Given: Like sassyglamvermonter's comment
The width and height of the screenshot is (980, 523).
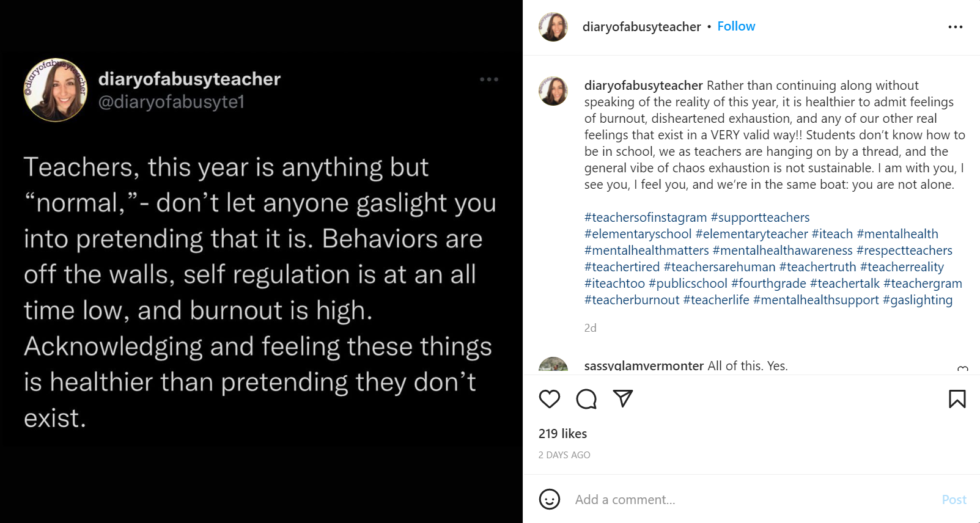Looking at the screenshot, I should coord(962,368).
